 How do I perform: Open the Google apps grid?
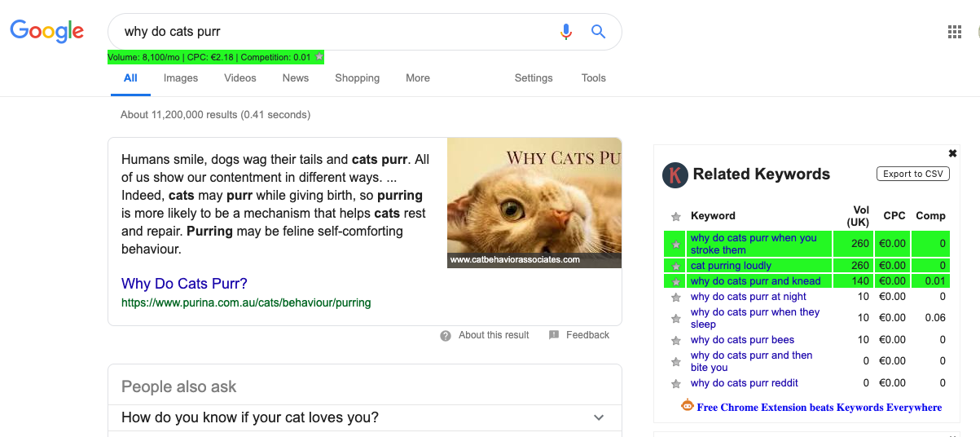point(955,32)
